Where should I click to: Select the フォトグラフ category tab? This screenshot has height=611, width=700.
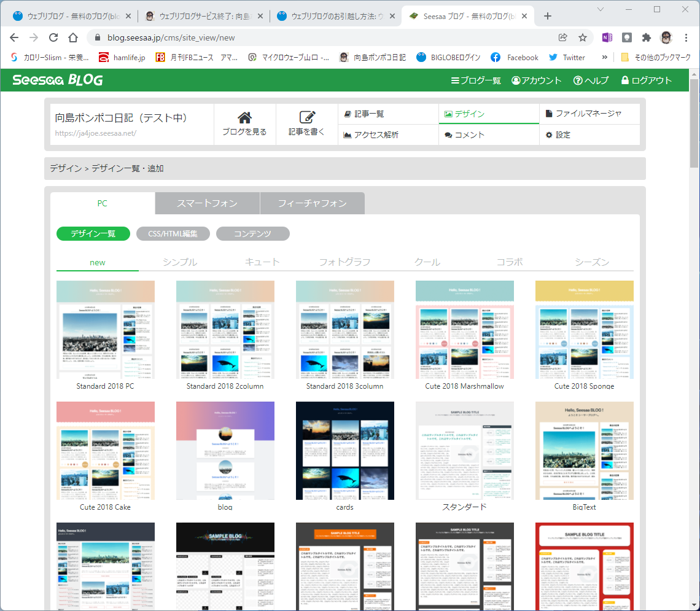[344, 262]
